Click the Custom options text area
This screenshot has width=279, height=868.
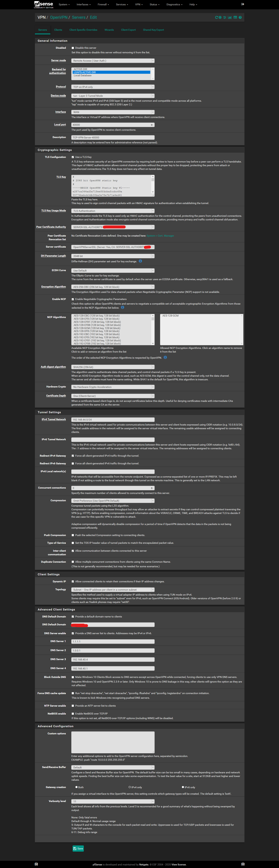click(x=113, y=742)
